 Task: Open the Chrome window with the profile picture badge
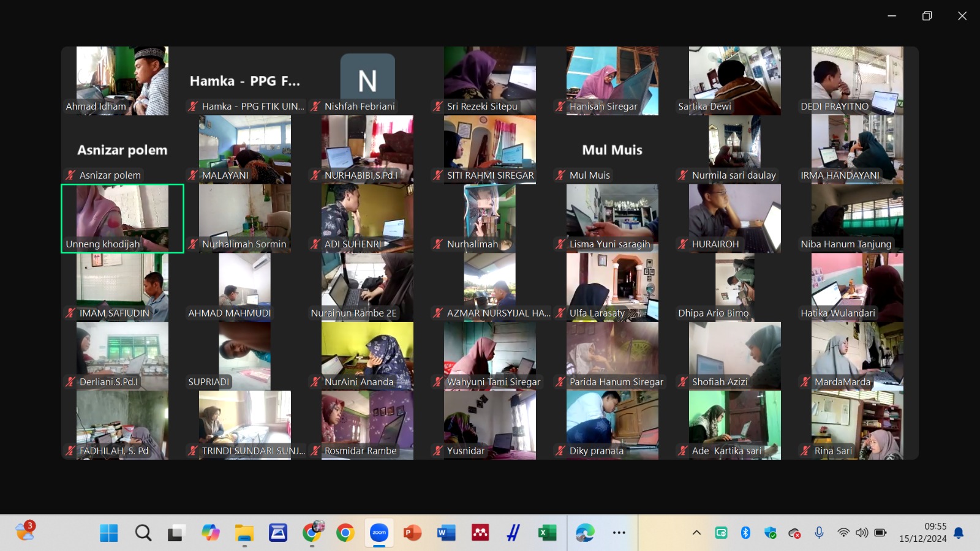pos(312,533)
